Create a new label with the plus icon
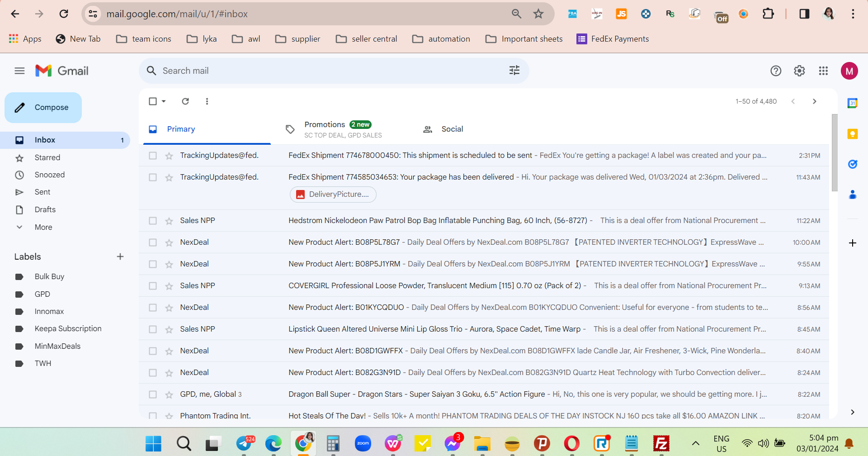This screenshot has width=868, height=456. pyautogui.click(x=120, y=256)
